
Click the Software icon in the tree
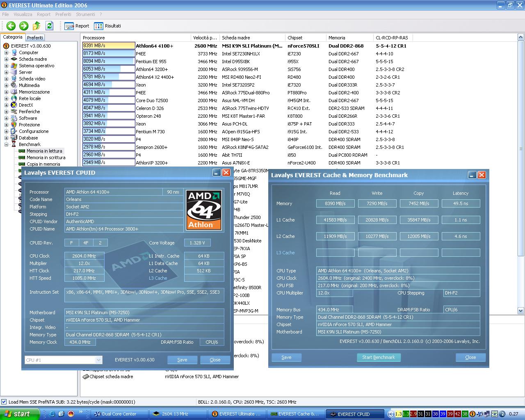[14, 118]
